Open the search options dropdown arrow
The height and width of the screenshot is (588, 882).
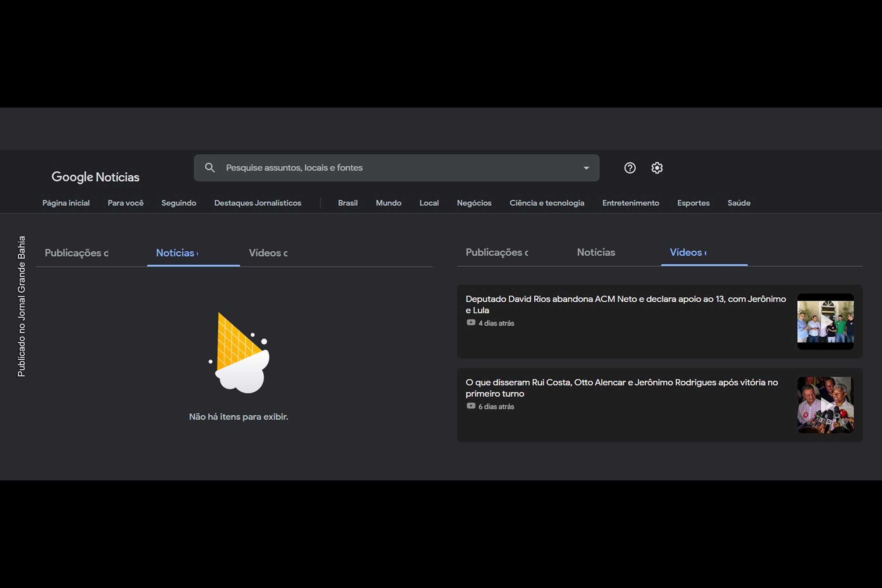tap(585, 168)
